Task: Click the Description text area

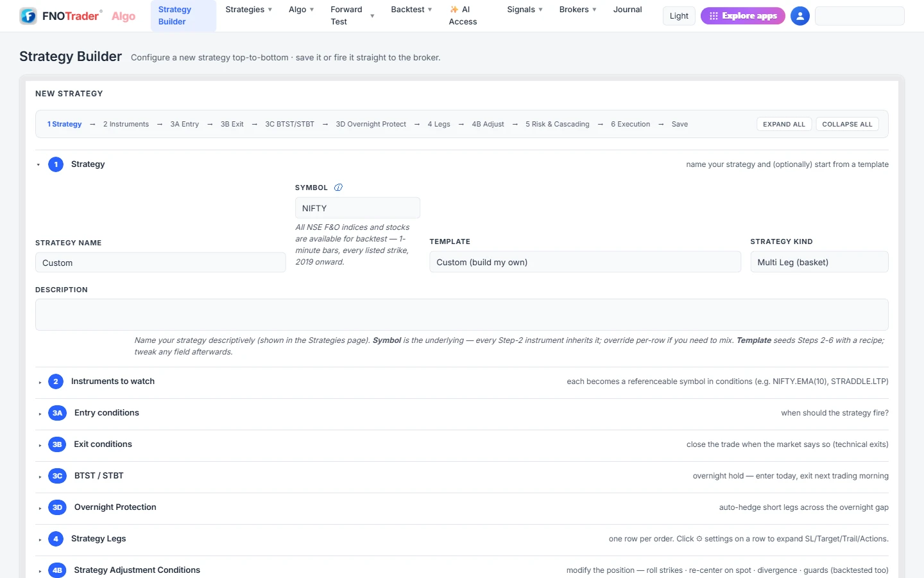Action: pos(462,315)
